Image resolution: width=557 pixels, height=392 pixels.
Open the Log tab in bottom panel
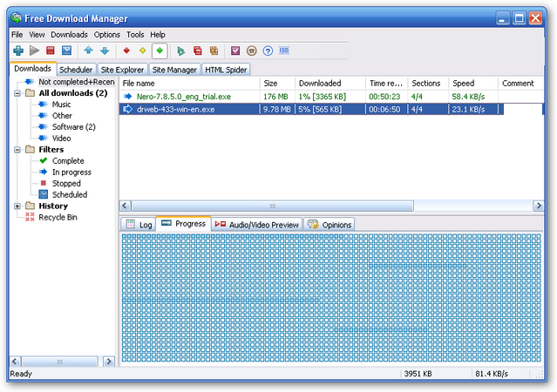coord(139,225)
